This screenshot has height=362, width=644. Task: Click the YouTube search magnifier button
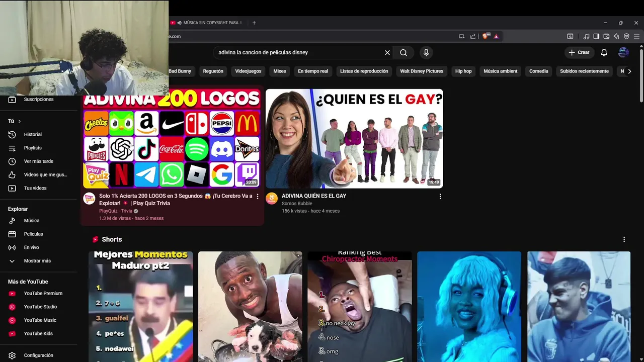coord(404,52)
